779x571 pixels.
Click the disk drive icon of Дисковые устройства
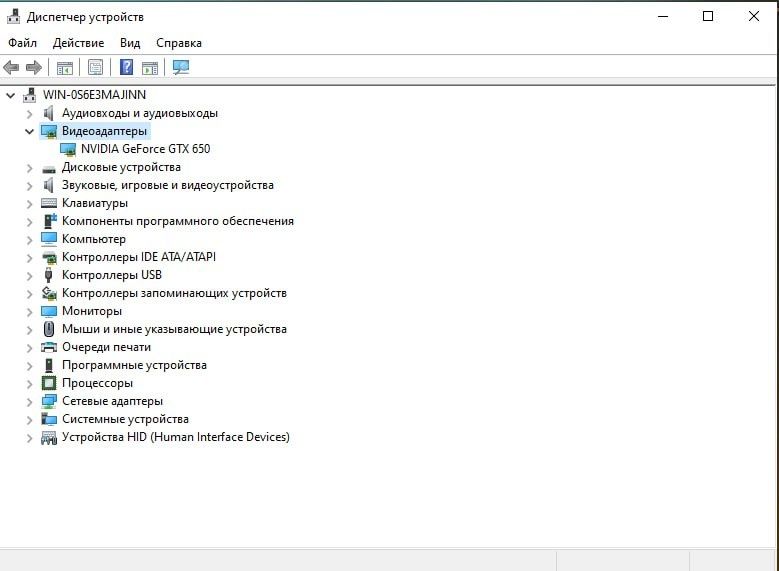point(49,168)
